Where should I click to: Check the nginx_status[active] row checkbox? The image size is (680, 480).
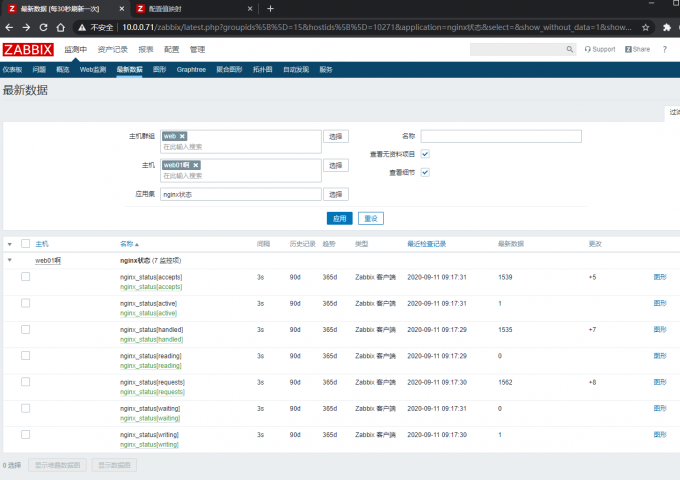tap(26, 303)
